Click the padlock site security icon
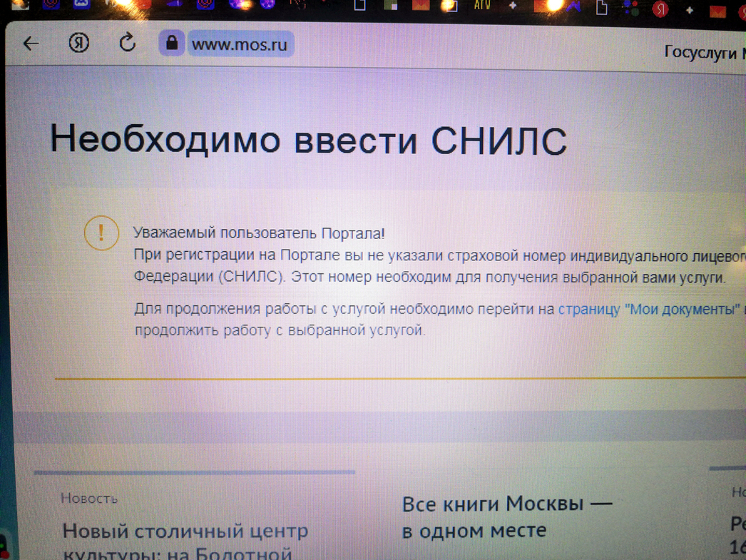The height and width of the screenshot is (560, 746). 172,44
